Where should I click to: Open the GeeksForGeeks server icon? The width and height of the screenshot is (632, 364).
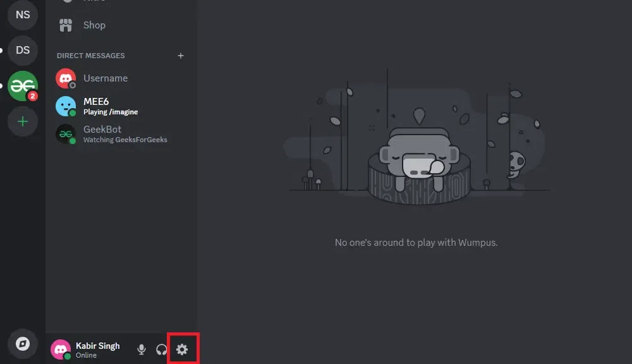coord(23,86)
